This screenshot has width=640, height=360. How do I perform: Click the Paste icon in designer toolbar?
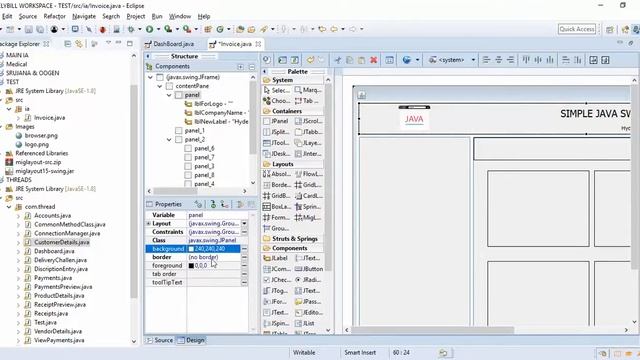tap(362, 60)
